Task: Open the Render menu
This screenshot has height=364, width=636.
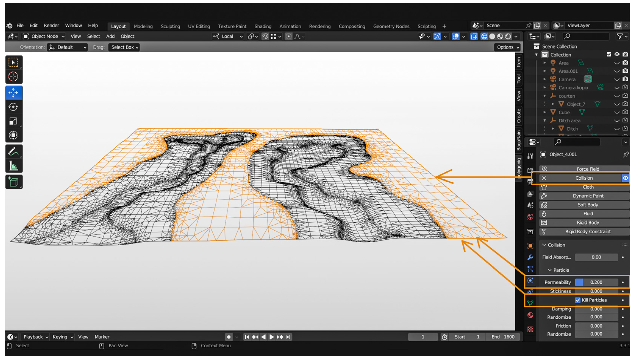Action: (51, 26)
